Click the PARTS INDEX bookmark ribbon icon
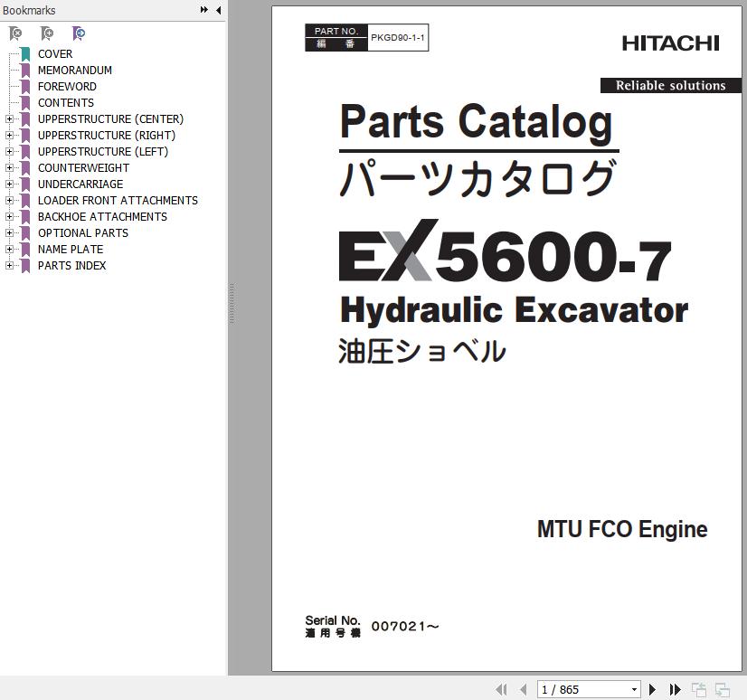This screenshot has height=700, width=747. (25, 266)
